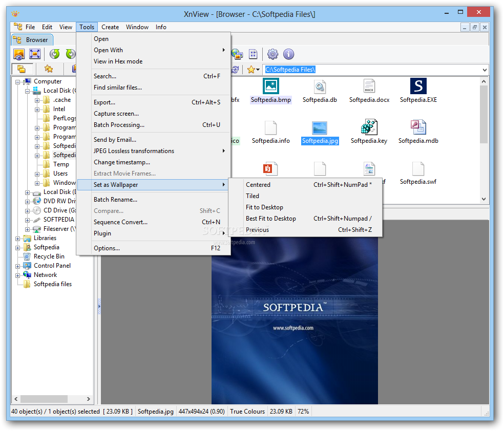Choose Send by Email... entry
504x431 pixels.
tap(153, 140)
